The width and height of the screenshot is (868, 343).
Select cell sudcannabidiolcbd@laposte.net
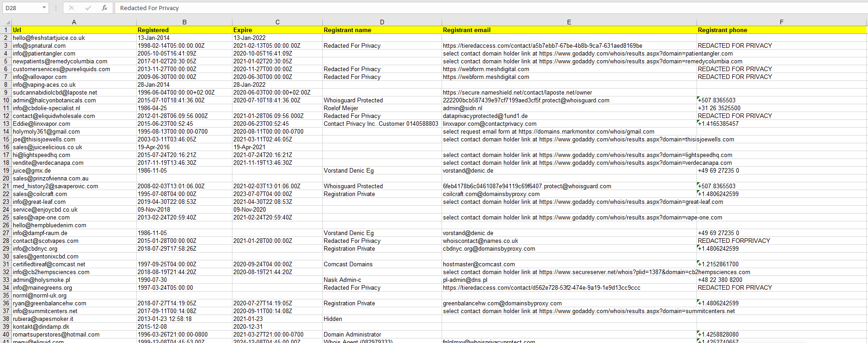tap(74, 92)
